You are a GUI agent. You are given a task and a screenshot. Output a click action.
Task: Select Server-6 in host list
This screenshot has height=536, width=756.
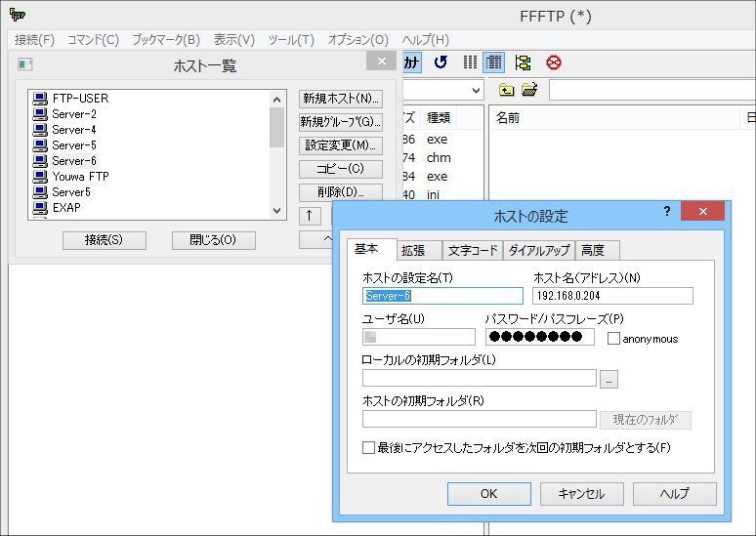[x=74, y=161]
